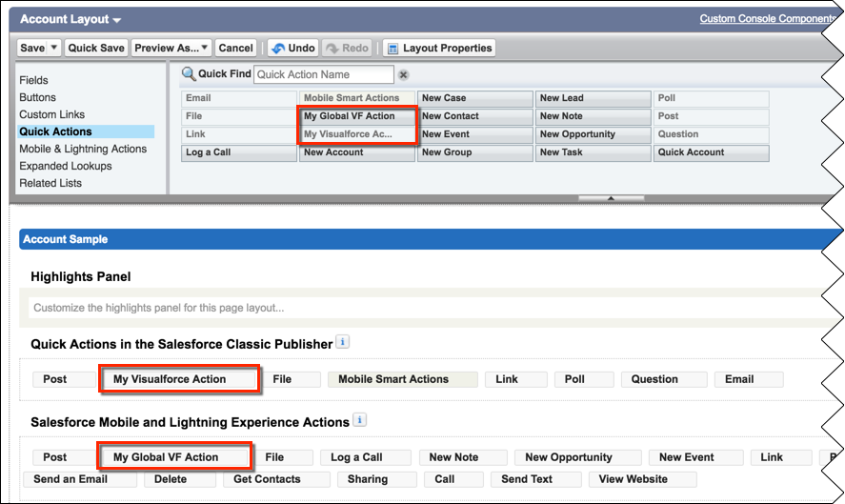This screenshot has width=845, height=504.
Task: Focus the Quick Action Name search field
Action: pos(324,74)
